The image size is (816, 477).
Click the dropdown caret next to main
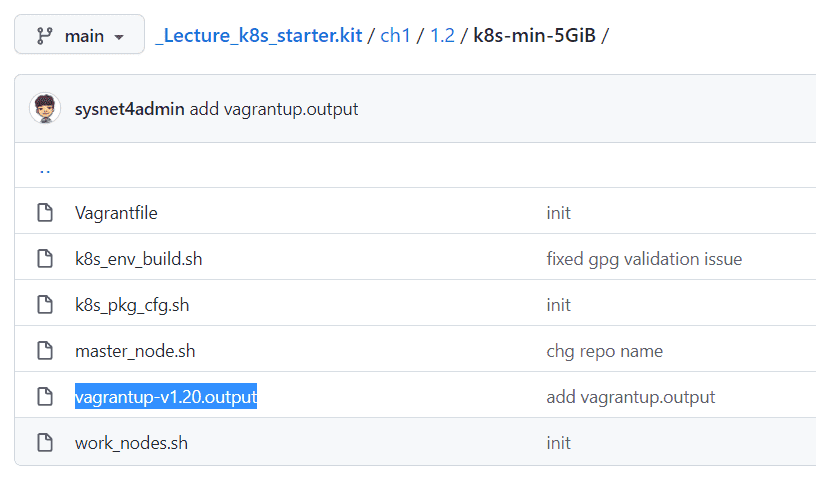point(119,37)
